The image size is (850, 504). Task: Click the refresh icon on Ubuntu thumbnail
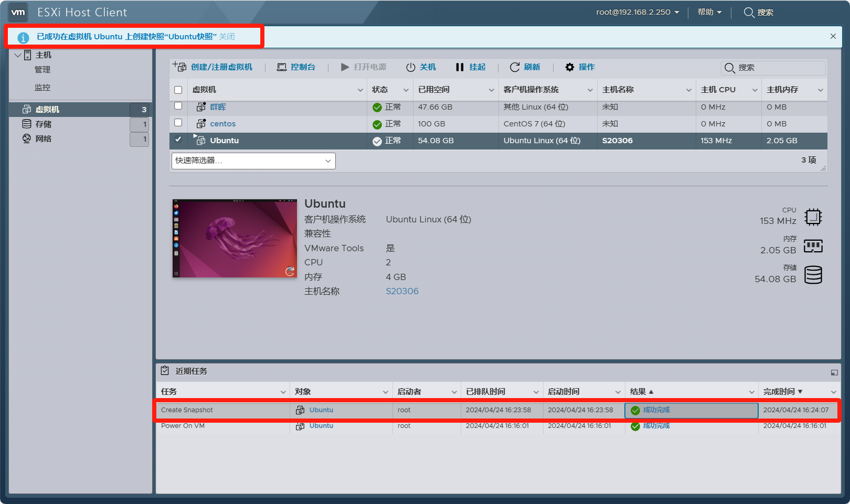coord(290,271)
